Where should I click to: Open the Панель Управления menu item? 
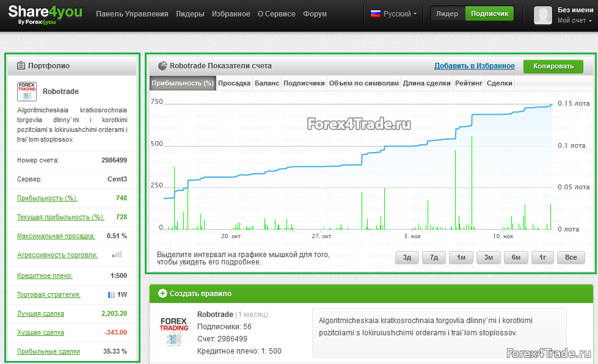pos(132,13)
